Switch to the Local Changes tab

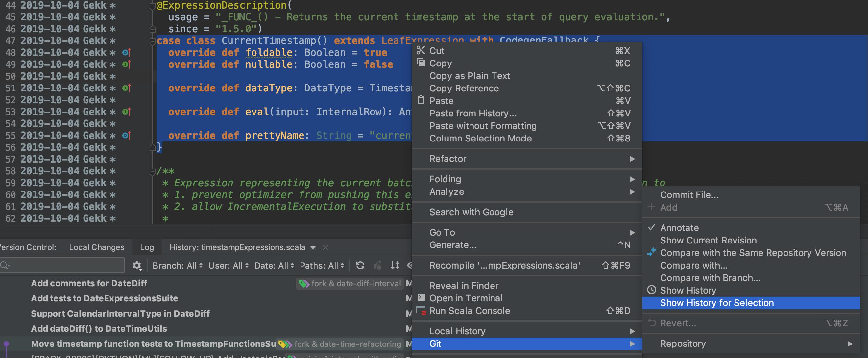96,247
